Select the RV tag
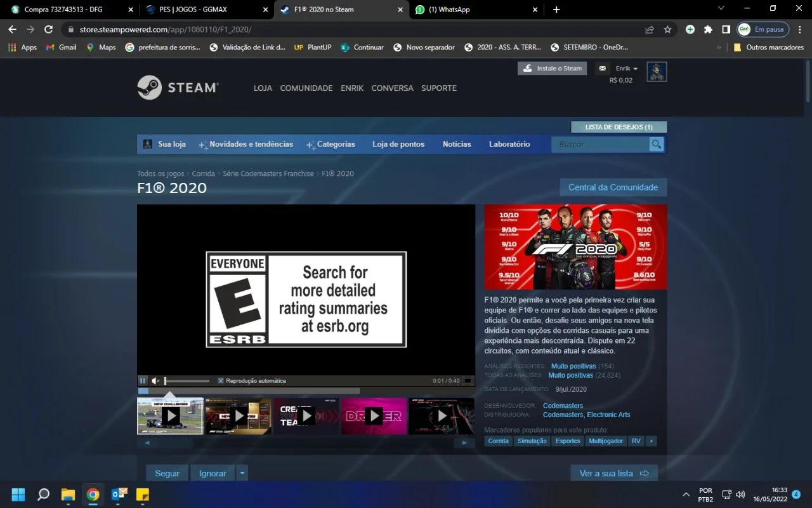This screenshot has width=812, height=508. point(636,441)
